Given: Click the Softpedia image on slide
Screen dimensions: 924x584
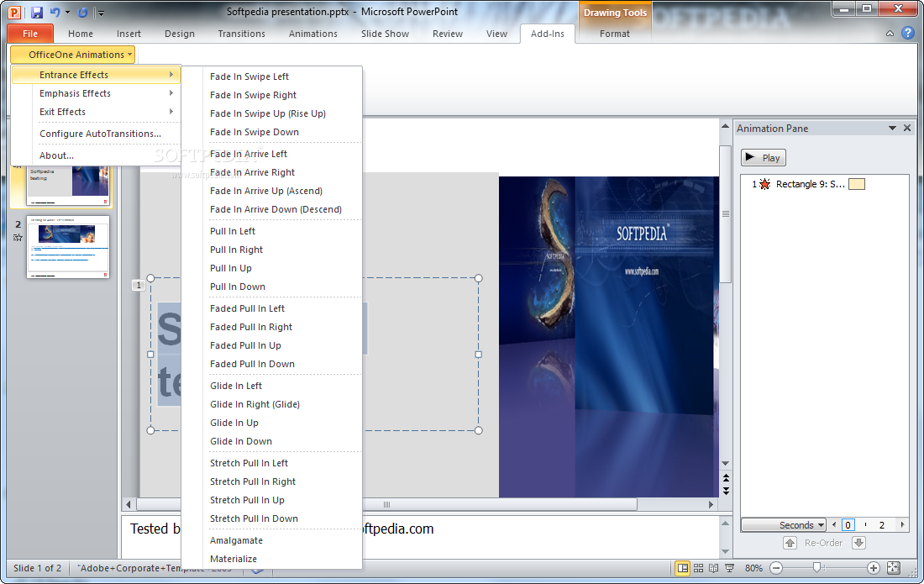Looking at the screenshot, I should (x=609, y=336).
